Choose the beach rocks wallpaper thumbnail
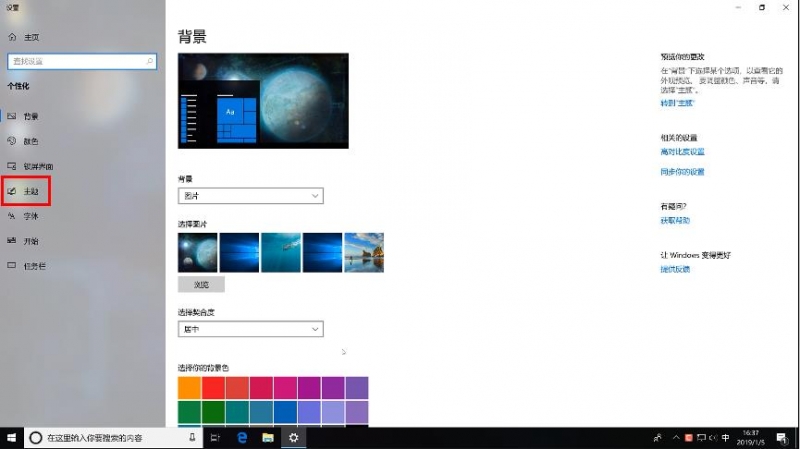 tap(364, 253)
